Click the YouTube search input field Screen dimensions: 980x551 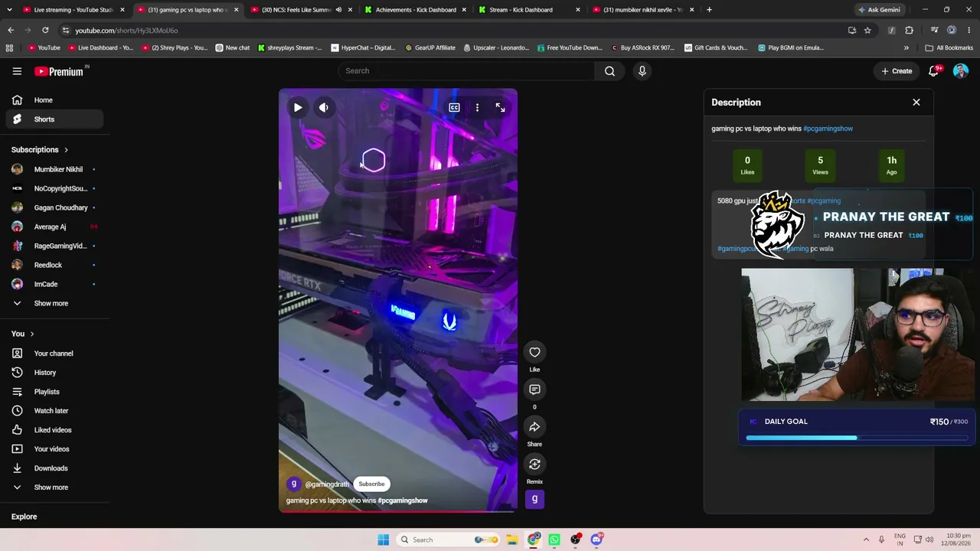point(467,71)
